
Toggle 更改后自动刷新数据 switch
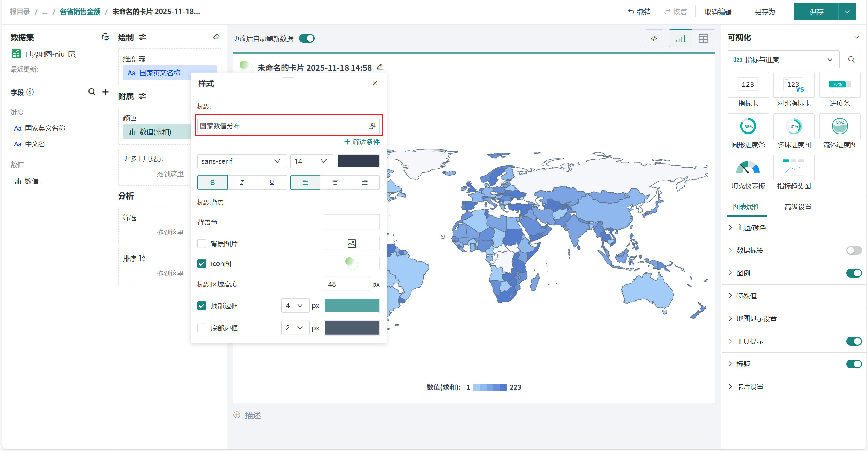(307, 38)
